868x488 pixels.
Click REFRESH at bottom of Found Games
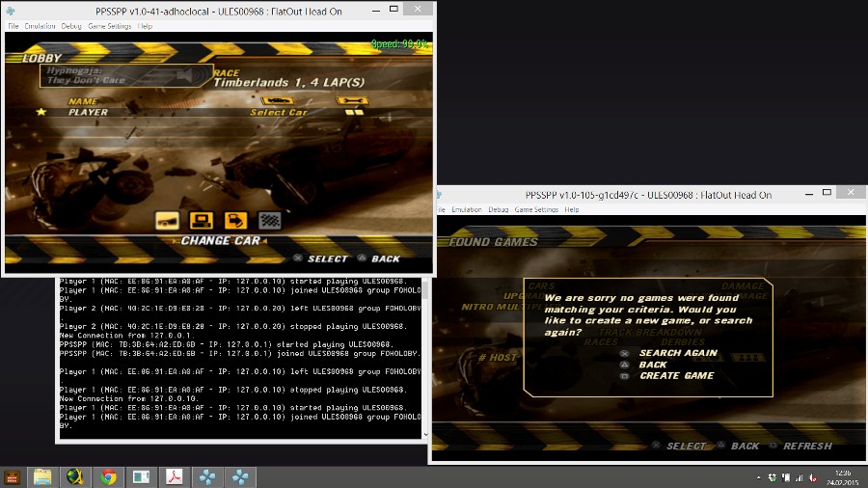(806, 446)
